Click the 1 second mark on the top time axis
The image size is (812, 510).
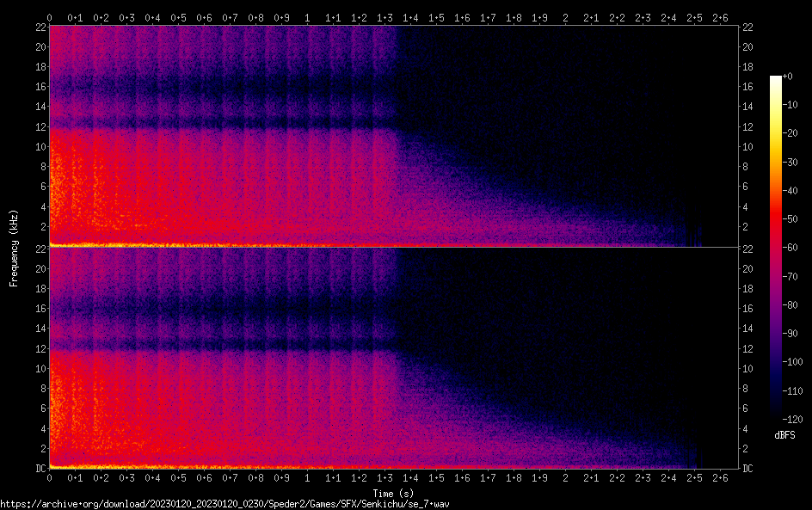pos(307,17)
